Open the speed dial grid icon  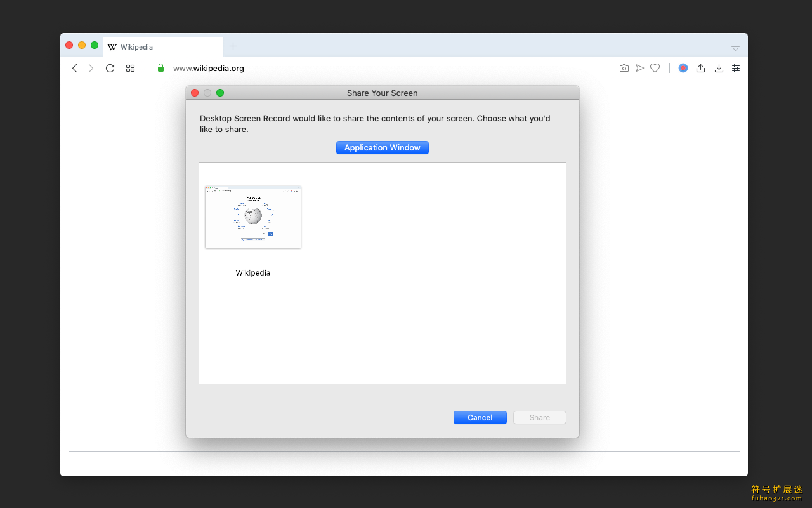point(130,68)
